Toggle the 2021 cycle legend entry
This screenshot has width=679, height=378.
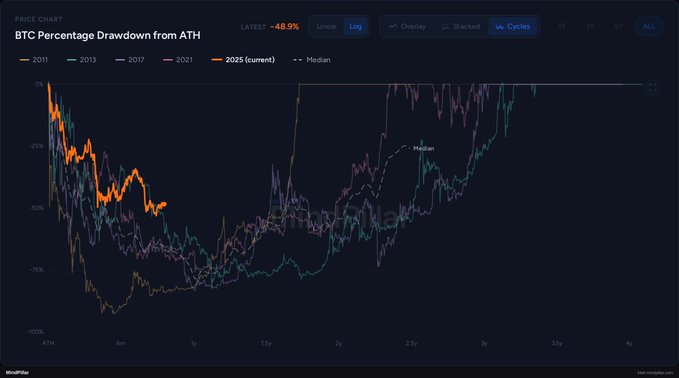[x=178, y=60]
